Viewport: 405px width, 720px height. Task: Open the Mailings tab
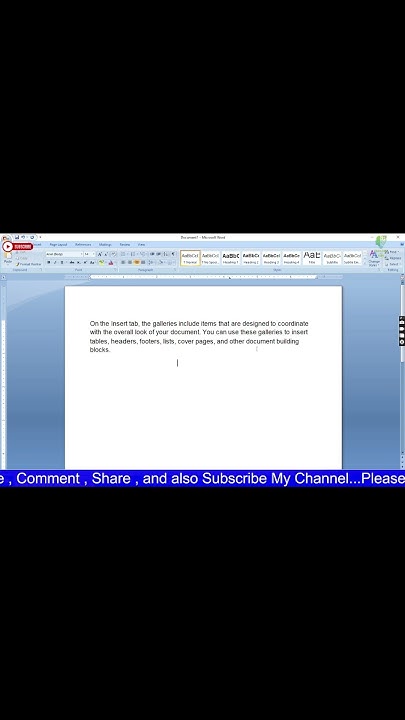tap(105, 245)
